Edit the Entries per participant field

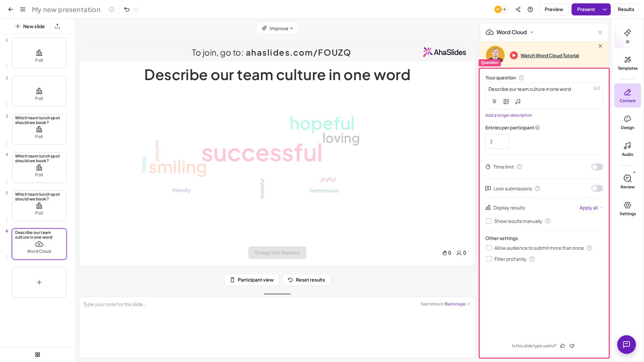(497, 141)
